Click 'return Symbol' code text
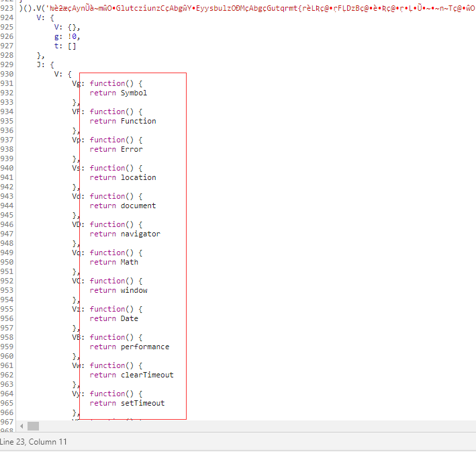Viewport: 476px width, 452px height. coord(118,93)
